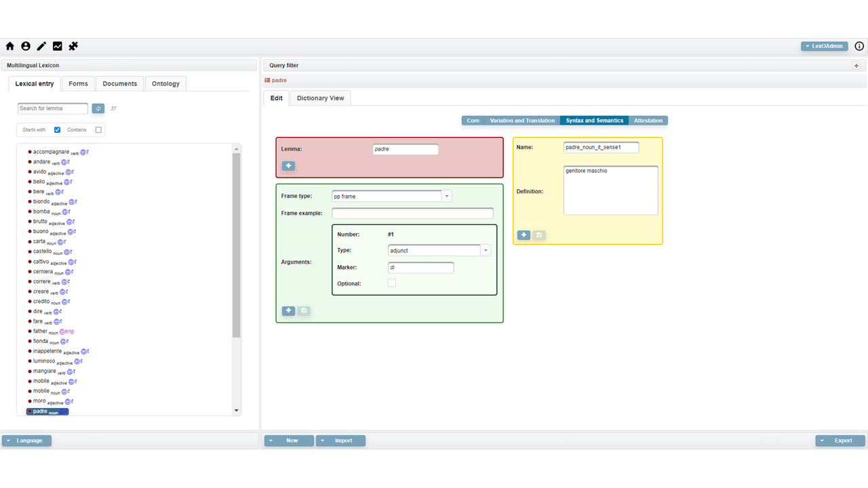Open the Dictionary View tab
Viewport: 868px width, 488px height.
(x=320, y=98)
